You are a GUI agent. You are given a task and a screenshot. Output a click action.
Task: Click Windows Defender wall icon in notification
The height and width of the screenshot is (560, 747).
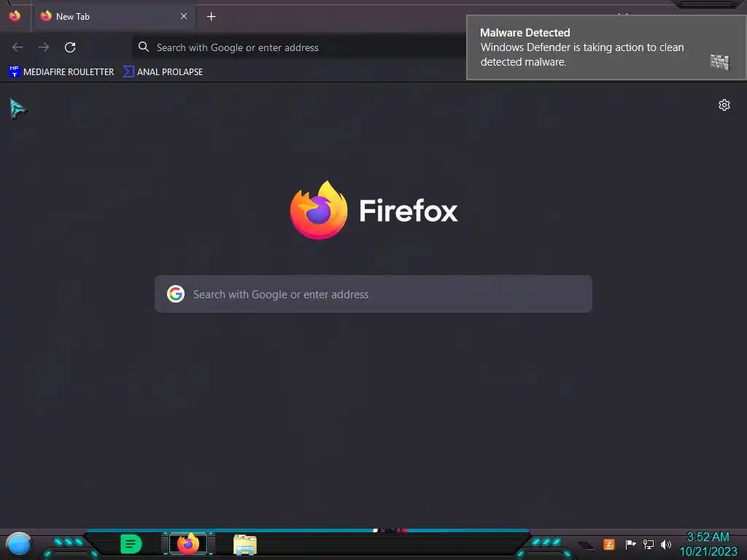720,62
